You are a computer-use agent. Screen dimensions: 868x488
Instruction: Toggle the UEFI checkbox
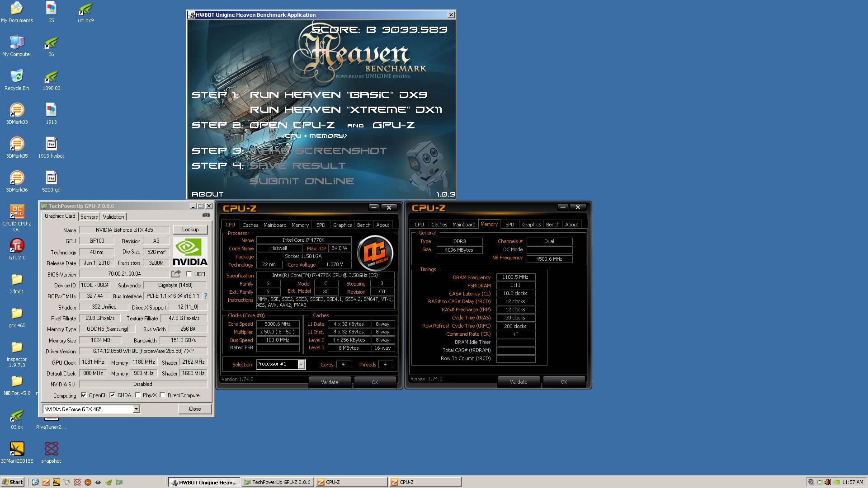(x=189, y=274)
